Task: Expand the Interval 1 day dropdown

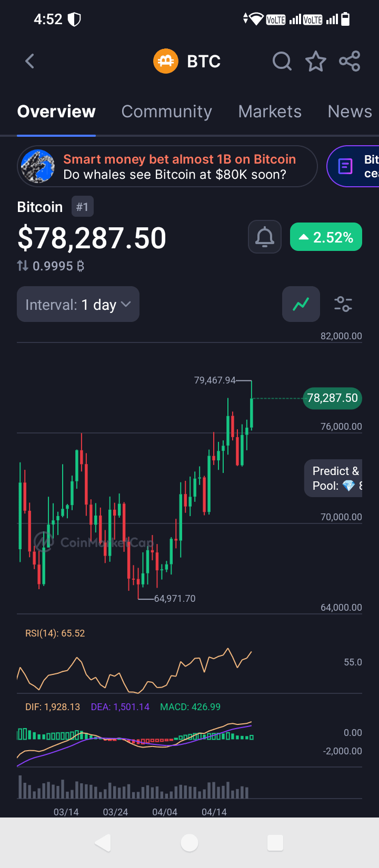Action: click(x=78, y=305)
